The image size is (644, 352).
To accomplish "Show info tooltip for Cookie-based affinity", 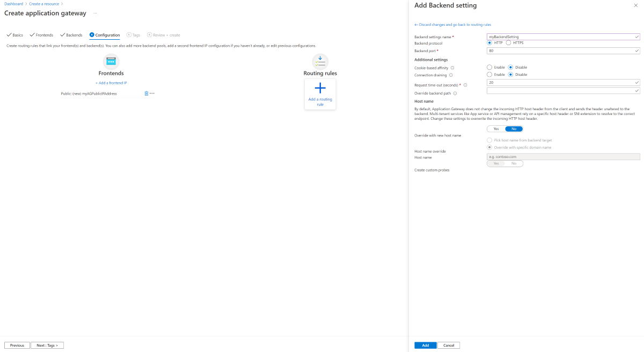I will [452, 68].
